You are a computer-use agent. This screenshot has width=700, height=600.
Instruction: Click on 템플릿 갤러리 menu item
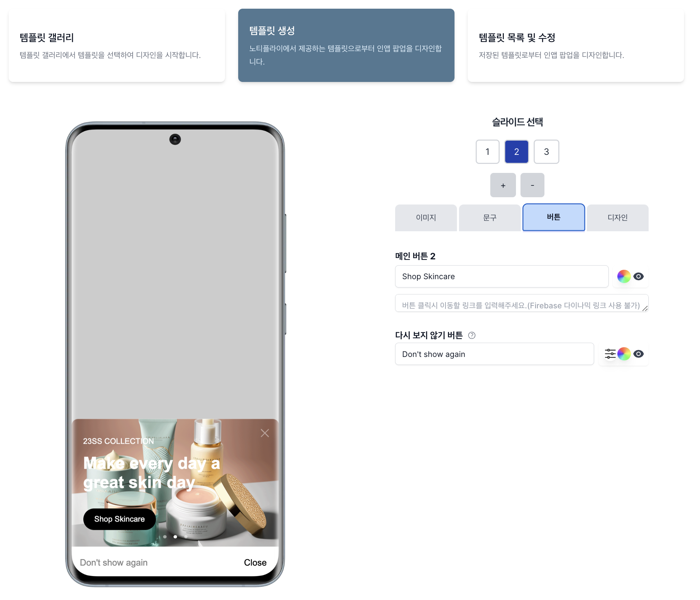click(117, 45)
